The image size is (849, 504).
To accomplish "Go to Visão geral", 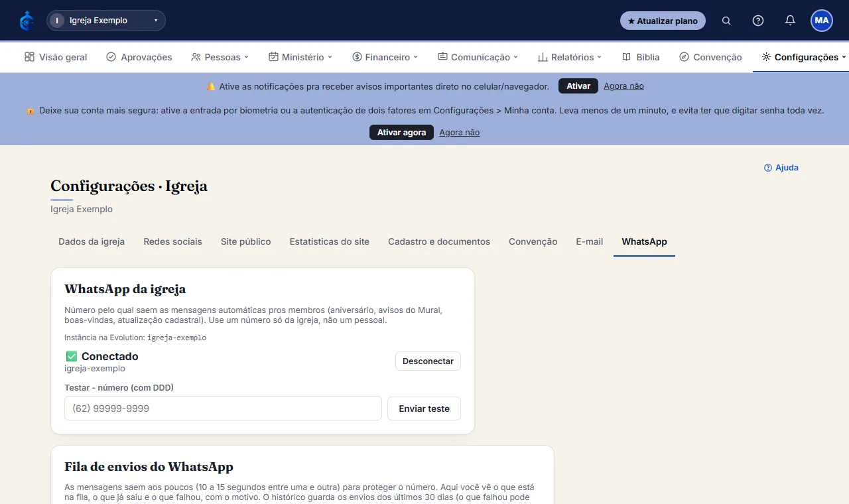I will click(x=56, y=57).
